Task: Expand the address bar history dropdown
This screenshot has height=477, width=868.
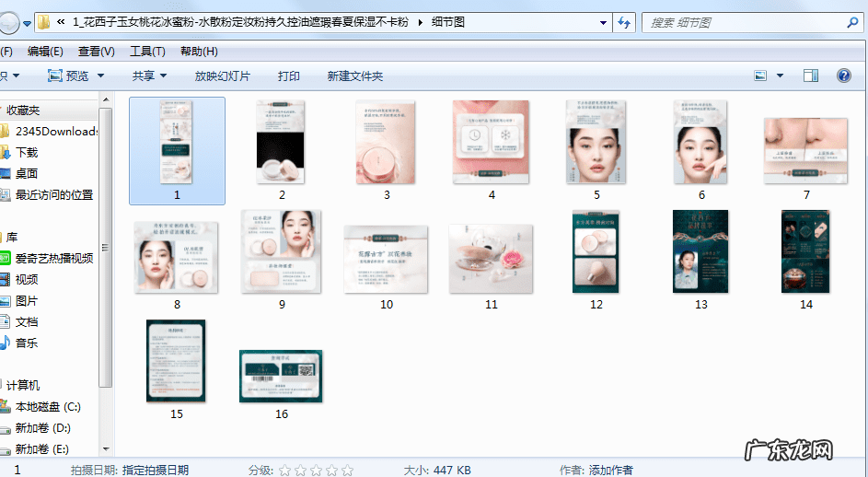Action: (601, 22)
